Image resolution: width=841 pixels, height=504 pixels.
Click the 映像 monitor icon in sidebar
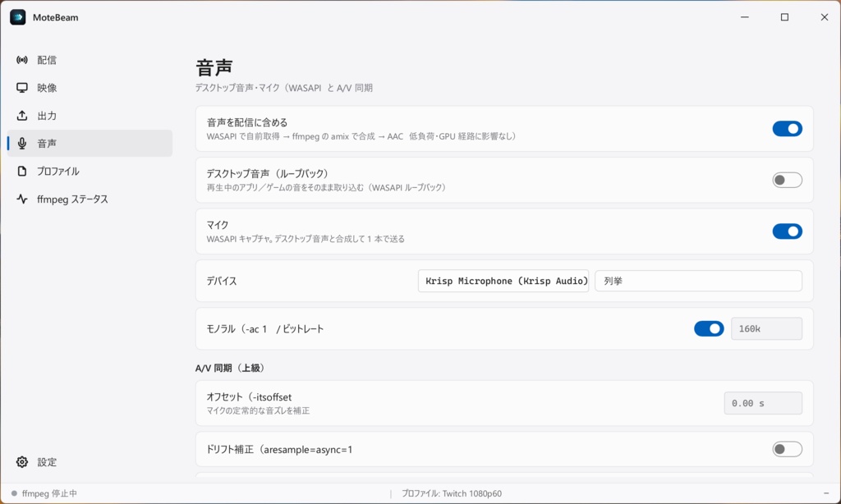pos(22,88)
